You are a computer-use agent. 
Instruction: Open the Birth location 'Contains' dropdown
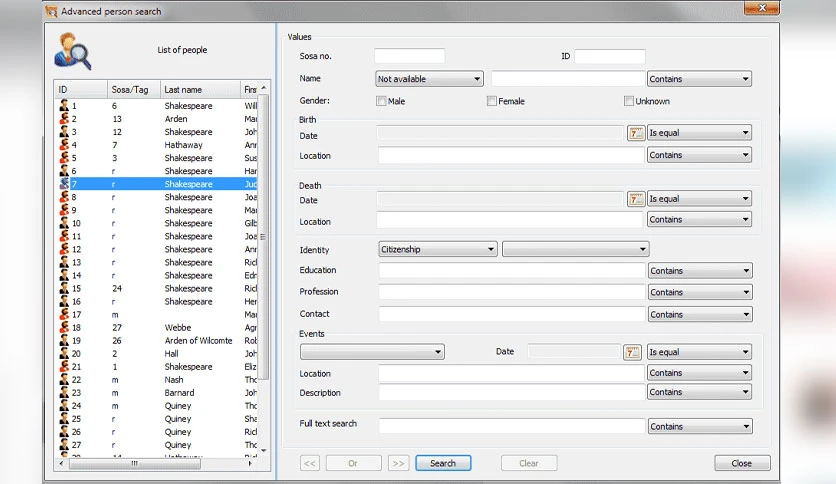tap(699, 155)
